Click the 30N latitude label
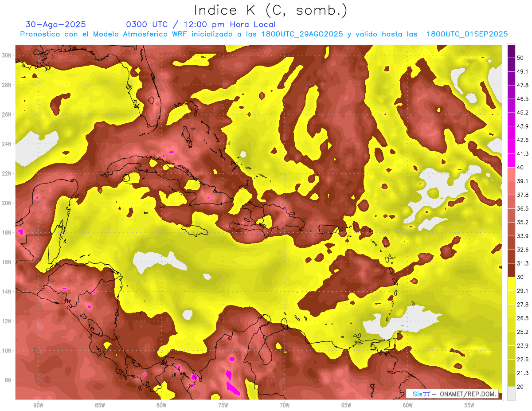The image size is (532, 411). coord(7,55)
